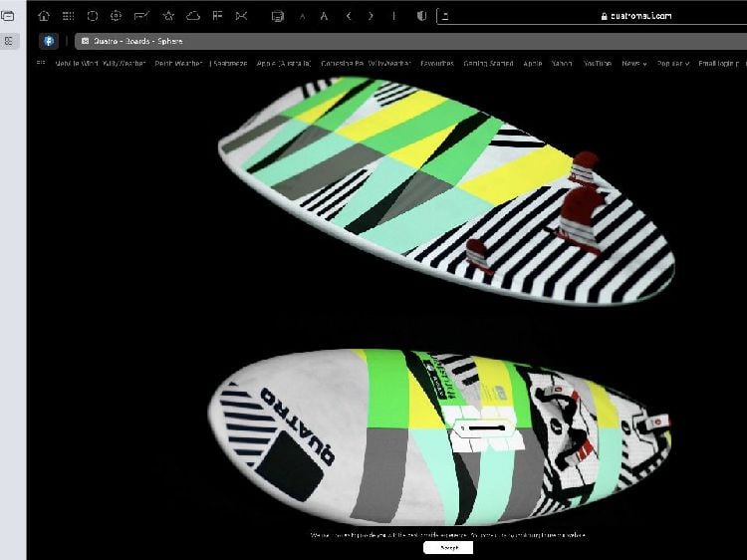747x560 pixels.
Task: Open iCloud Tabs cloud icon
Action: 192,16
